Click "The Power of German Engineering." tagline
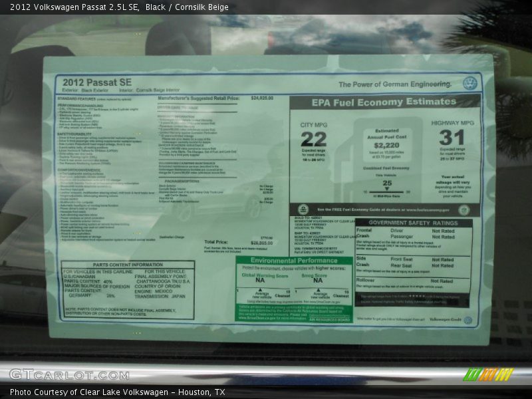The width and height of the screenshot is (532, 399). 395,84
